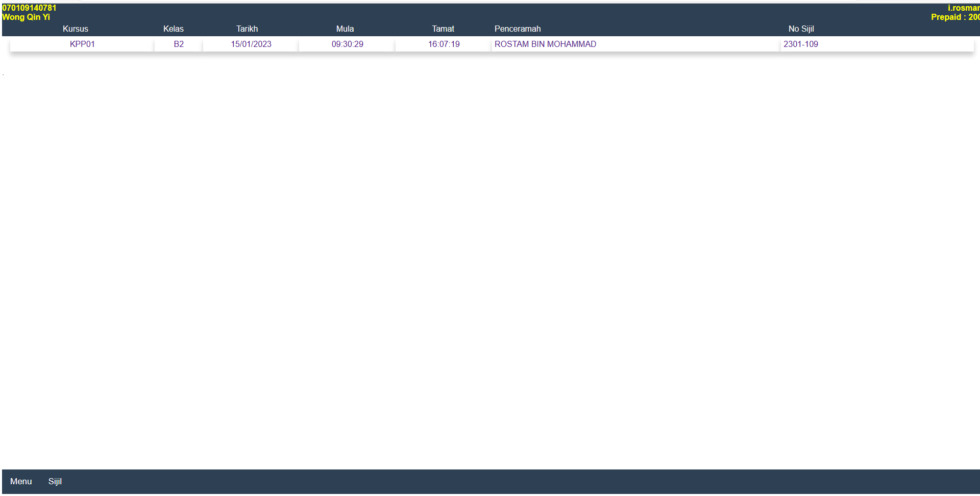Click the Tamat column header
Viewport: 980px width, 496px height.
tap(443, 29)
